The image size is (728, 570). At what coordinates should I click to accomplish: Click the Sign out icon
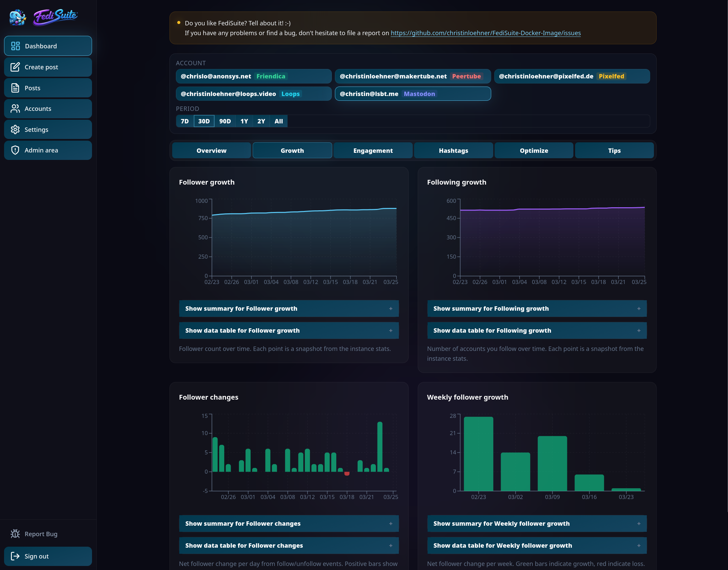click(16, 556)
